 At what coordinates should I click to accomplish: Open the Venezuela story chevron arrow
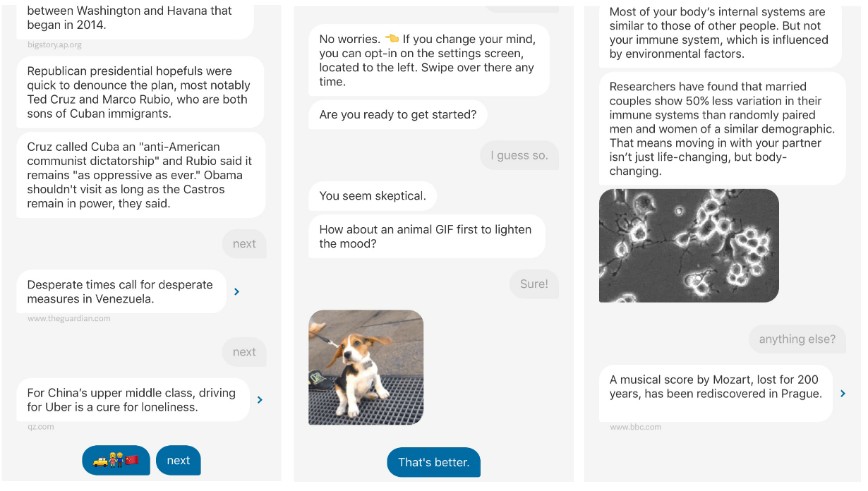(x=236, y=291)
